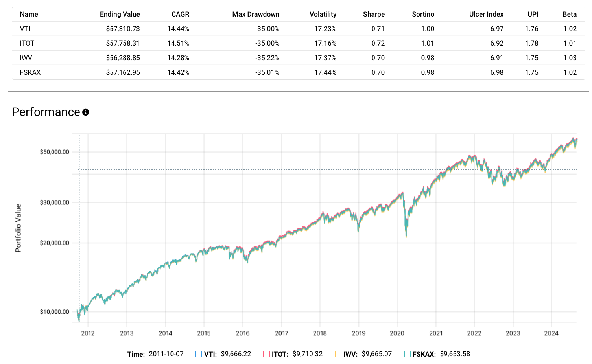Sort table by Name column header
Screen dimensions: 592x364
coord(29,14)
